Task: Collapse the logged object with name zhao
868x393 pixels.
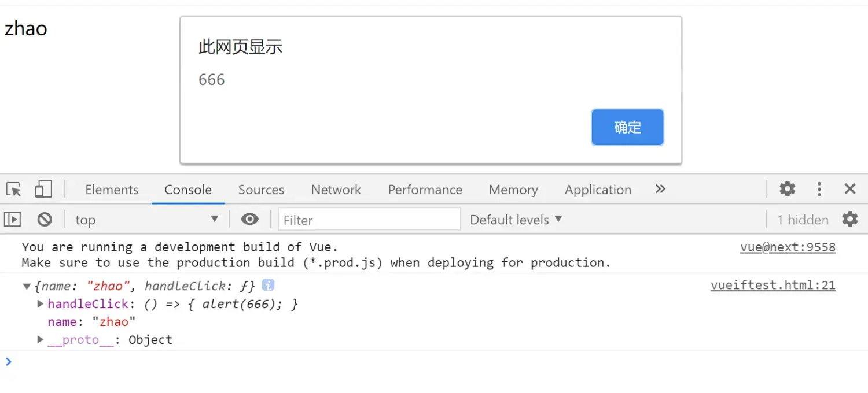Action: pos(27,286)
